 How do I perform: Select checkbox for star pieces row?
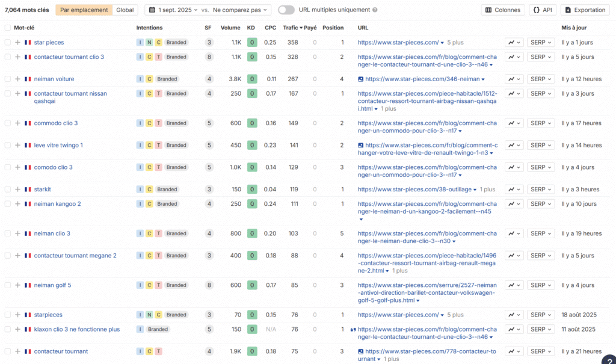(7, 43)
